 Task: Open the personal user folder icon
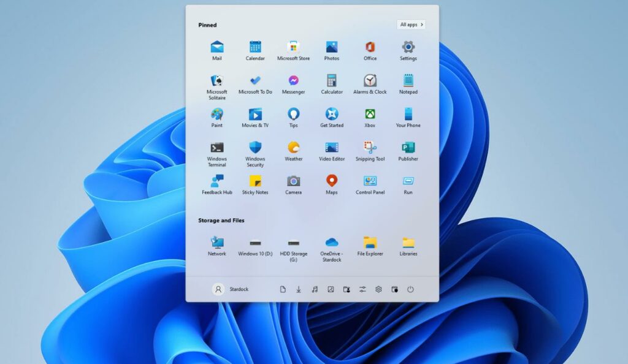tap(347, 289)
